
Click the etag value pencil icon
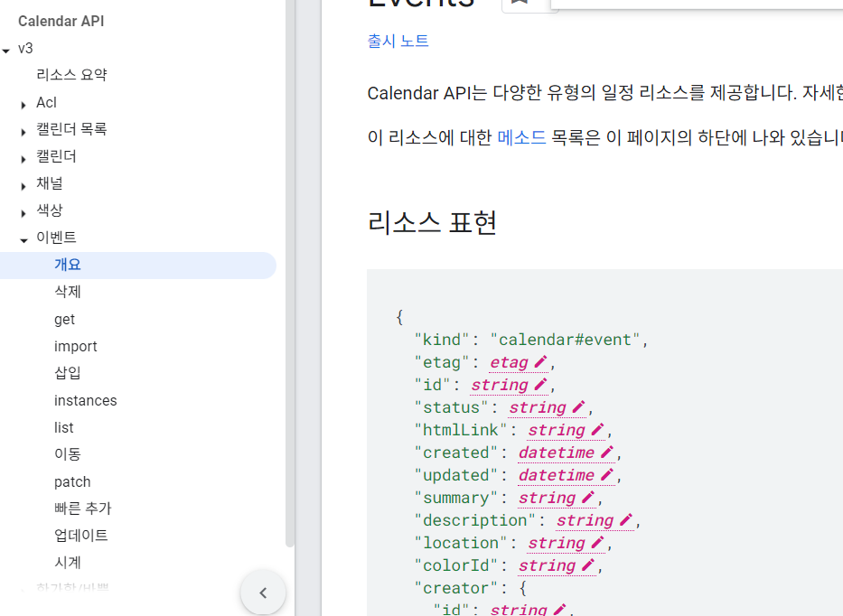pos(540,362)
